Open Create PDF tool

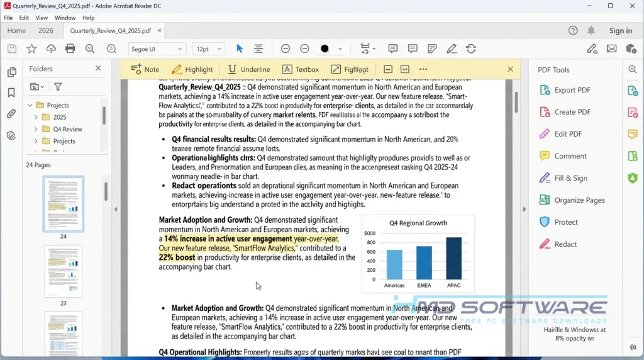[x=565, y=112]
